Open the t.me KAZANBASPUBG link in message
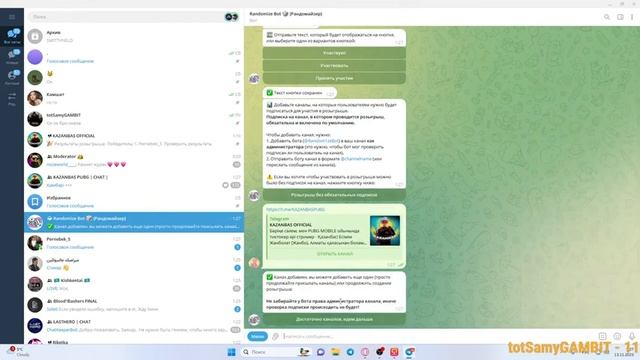This screenshot has width=640, height=360. (x=296, y=209)
